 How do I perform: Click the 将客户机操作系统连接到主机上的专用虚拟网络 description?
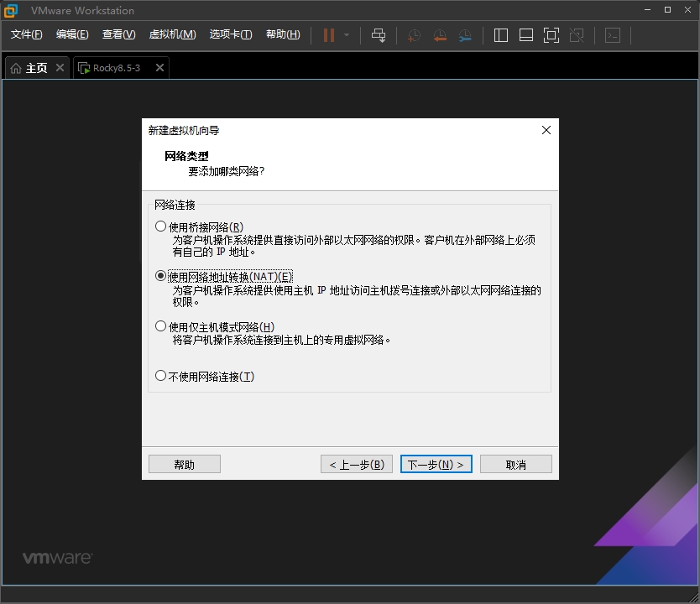[x=282, y=340]
